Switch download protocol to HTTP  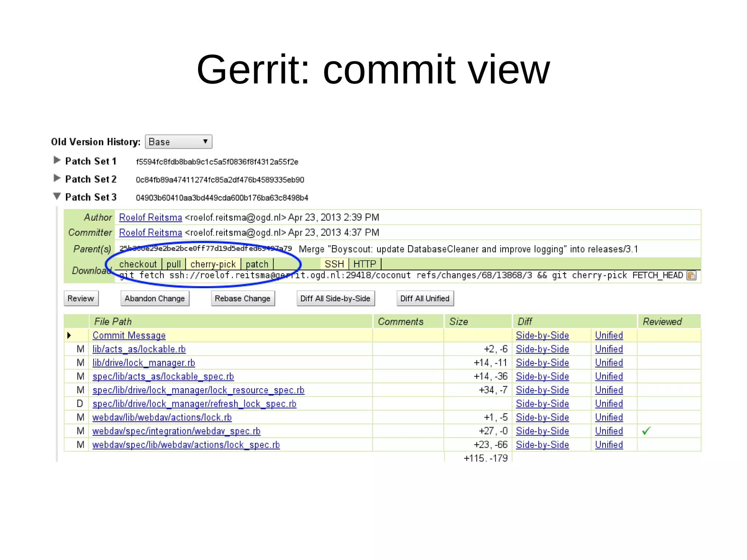[x=365, y=264]
